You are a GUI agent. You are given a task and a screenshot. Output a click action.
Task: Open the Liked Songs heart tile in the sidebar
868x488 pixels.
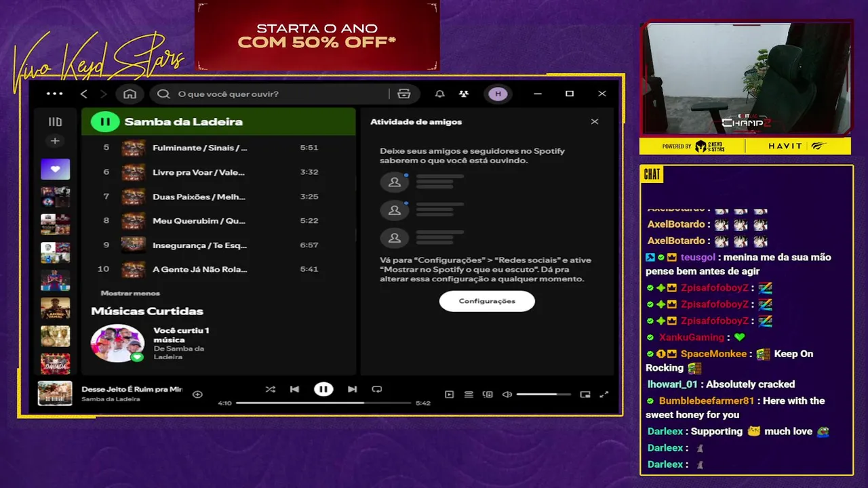[55, 169]
